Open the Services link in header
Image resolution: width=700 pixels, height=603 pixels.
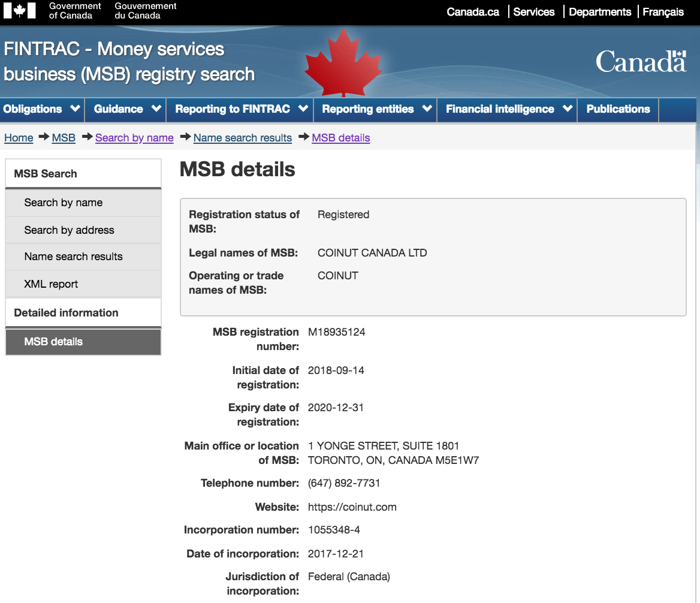(x=534, y=12)
